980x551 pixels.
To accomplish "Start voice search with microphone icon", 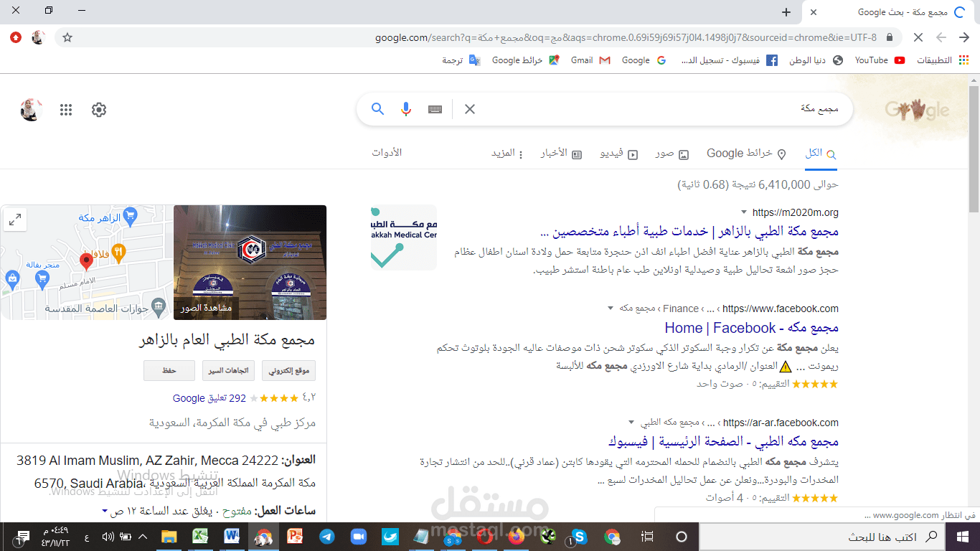I will [406, 109].
